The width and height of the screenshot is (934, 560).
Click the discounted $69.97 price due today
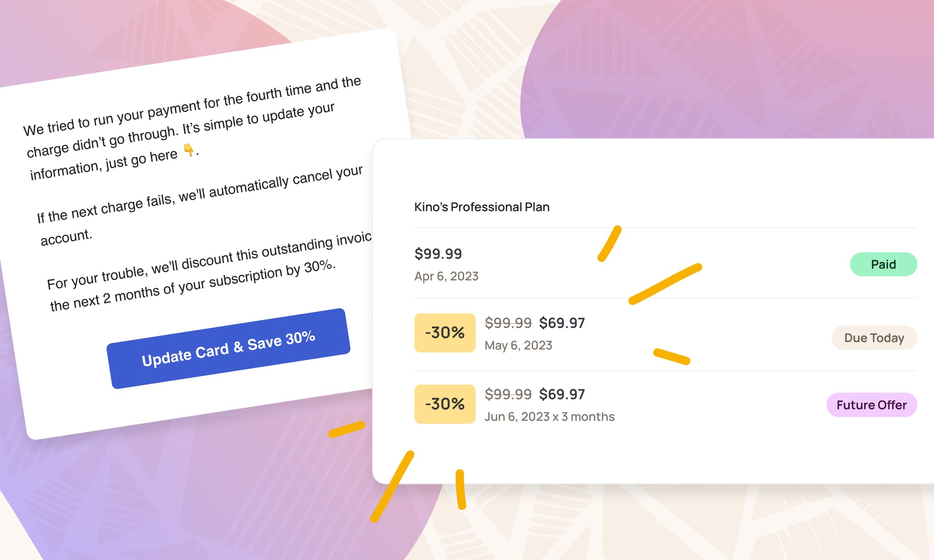[x=562, y=323]
